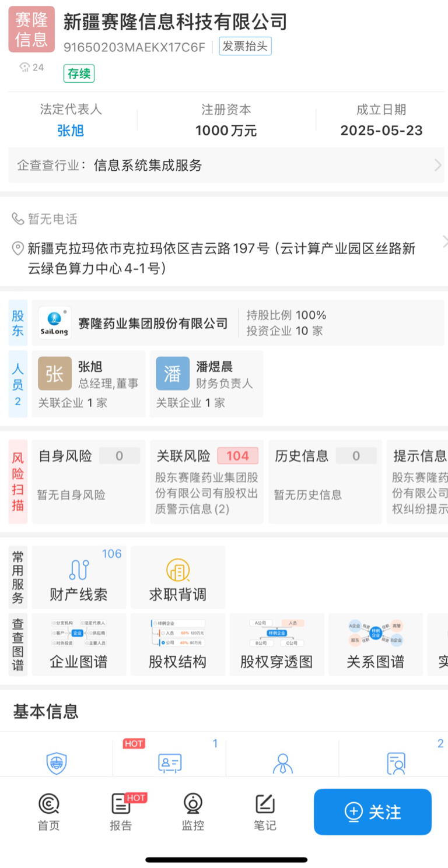Tap the 注册资本 1000万元 value
Viewport: 448px width, 868px height.
tap(226, 131)
